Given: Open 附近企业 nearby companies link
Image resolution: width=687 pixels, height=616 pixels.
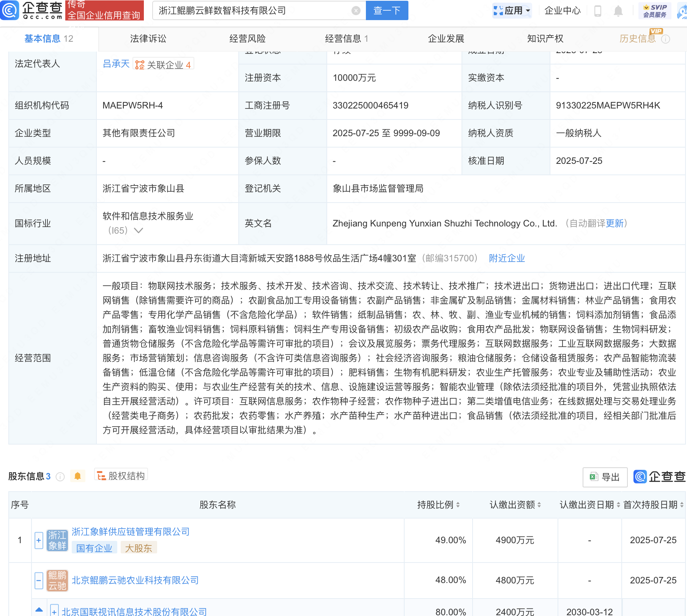Looking at the screenshot, I should [x=507, y=258].
